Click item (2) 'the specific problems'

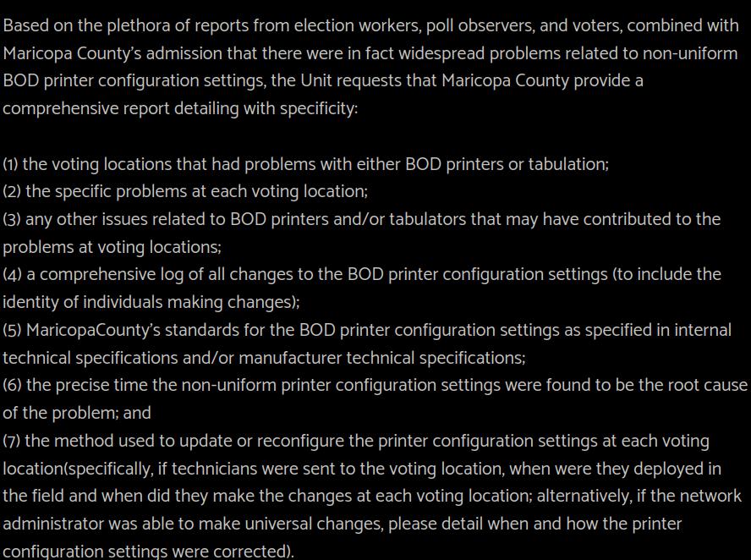pyautogui.click(x=185, y=191)
